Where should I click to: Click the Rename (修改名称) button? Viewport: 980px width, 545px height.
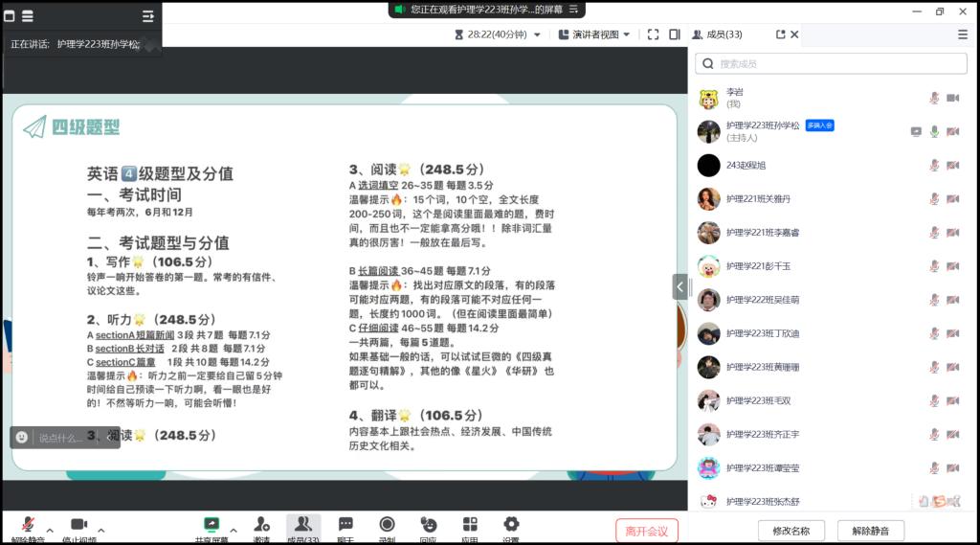click(791, 531)
